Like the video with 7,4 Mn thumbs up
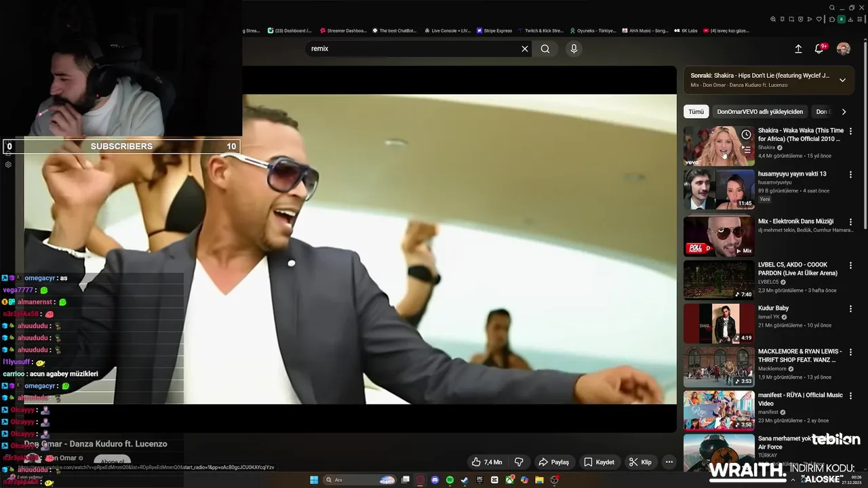This screenshot has height=488, width=868. click(487, 462)
